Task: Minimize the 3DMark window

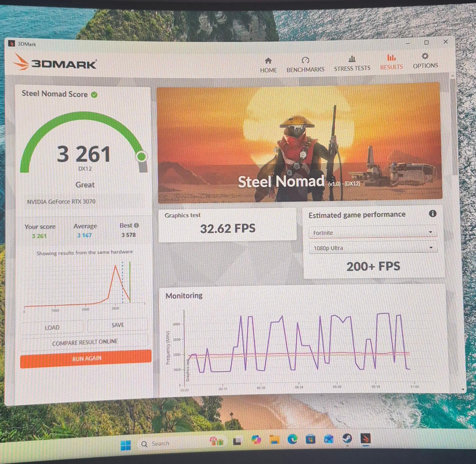Action: (x=407, y=43)
